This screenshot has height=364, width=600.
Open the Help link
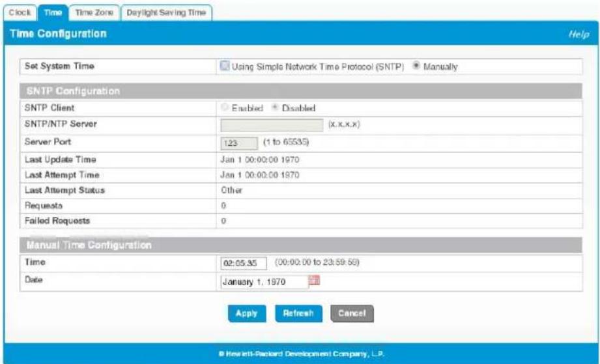click(579, 34)
